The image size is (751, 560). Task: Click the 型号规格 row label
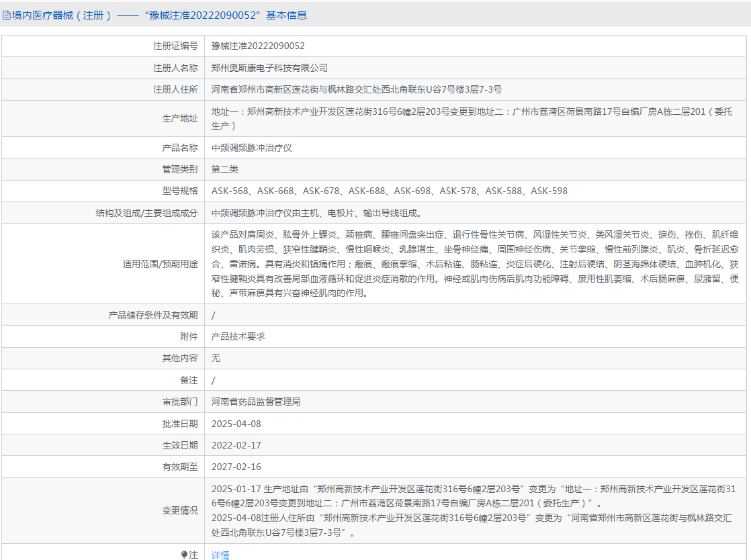179,191
